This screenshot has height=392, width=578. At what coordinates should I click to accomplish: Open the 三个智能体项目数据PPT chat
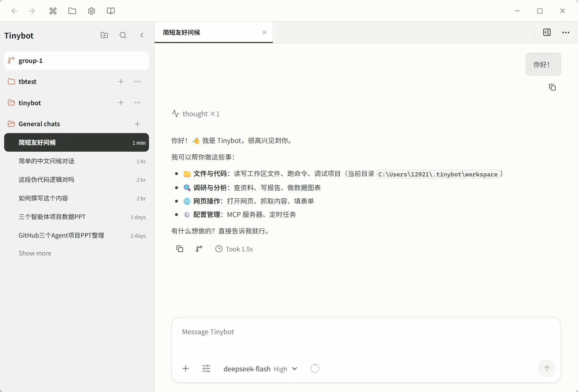tap(76, 217)
